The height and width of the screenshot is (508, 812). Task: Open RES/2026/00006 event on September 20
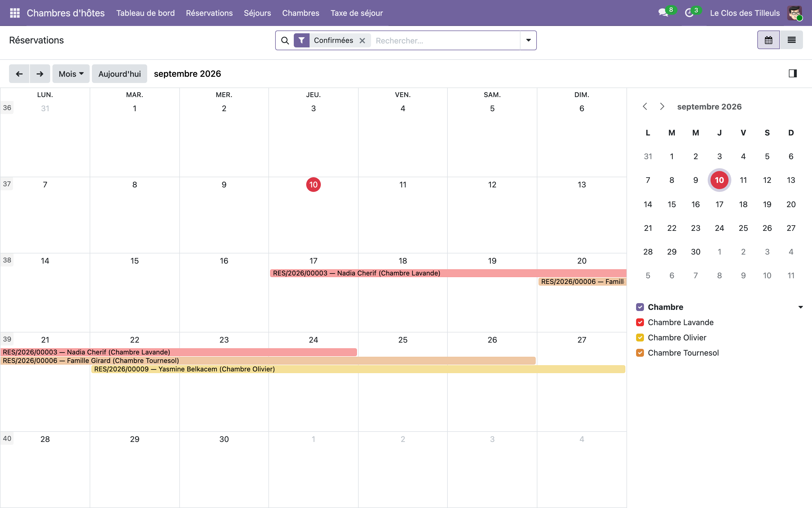(x=582, y=282)
